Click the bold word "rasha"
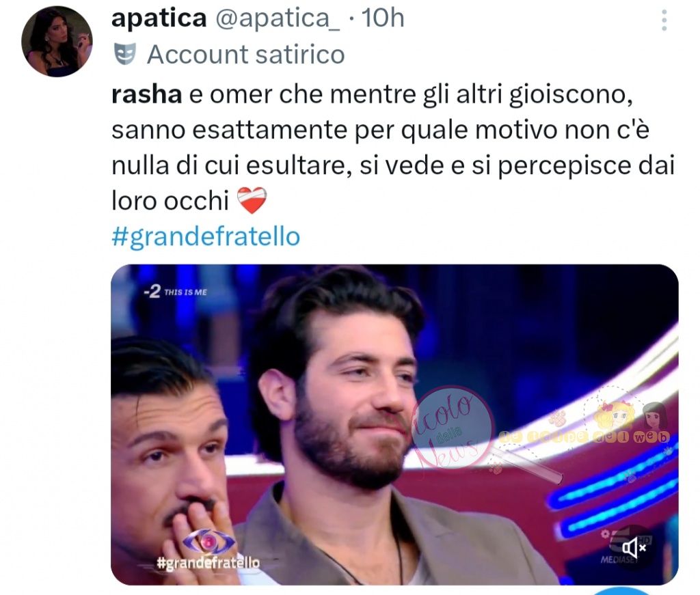700x595 pixels. coord(146,94)
